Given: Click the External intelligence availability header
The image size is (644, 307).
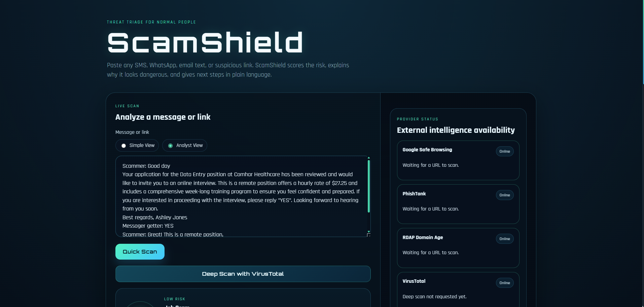Looking at the screenshot, I should (456, 130).
